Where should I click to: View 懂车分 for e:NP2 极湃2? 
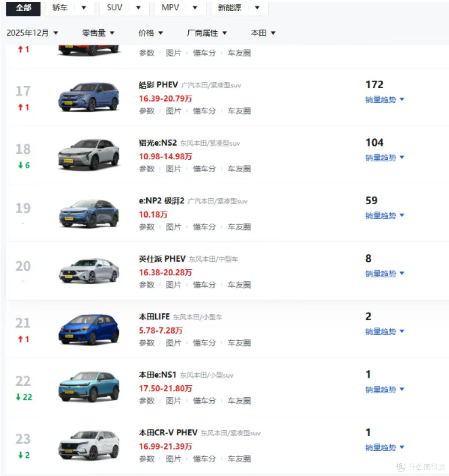coord(205,227)
